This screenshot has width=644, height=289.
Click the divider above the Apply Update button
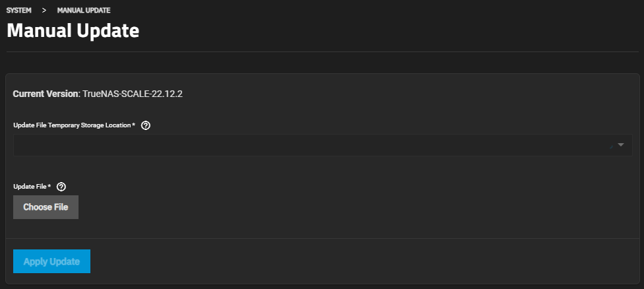(x=322, y=238)
